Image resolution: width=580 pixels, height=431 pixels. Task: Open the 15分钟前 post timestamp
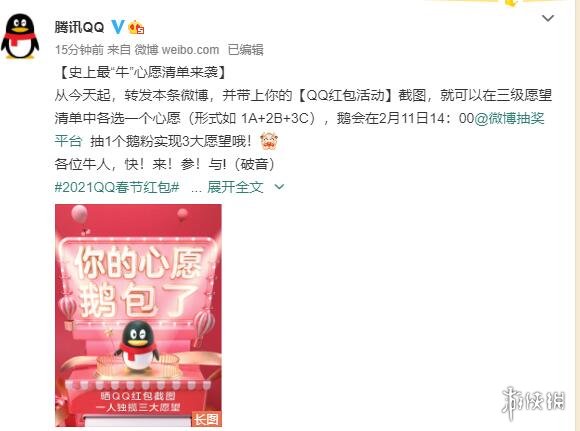click(x=80, y=50)
